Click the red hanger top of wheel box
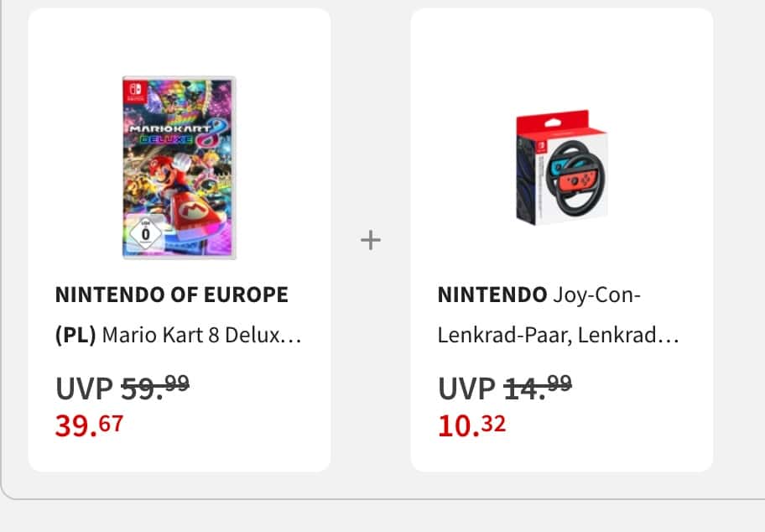This screenshot has width=765, height=532. (553, 122)
